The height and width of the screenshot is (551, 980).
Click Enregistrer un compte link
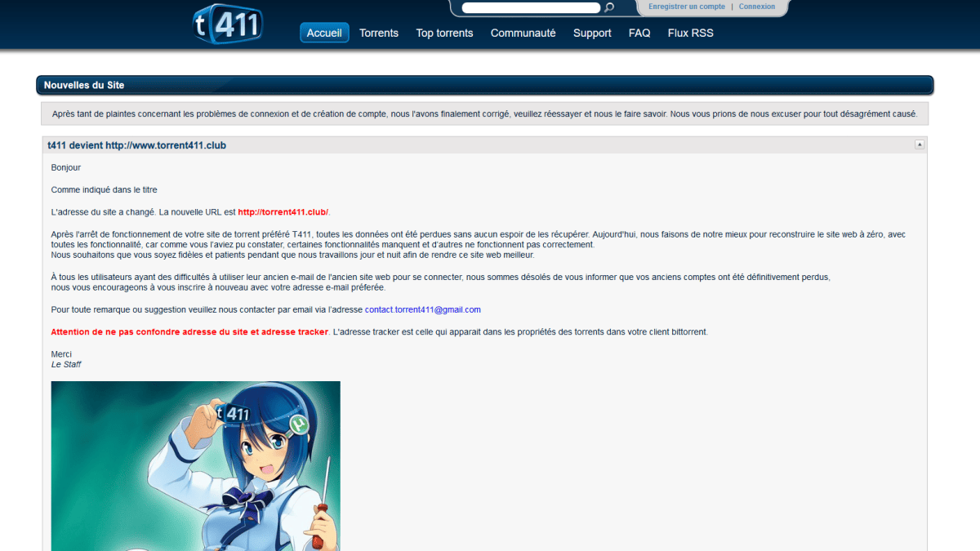pos(687,7)
